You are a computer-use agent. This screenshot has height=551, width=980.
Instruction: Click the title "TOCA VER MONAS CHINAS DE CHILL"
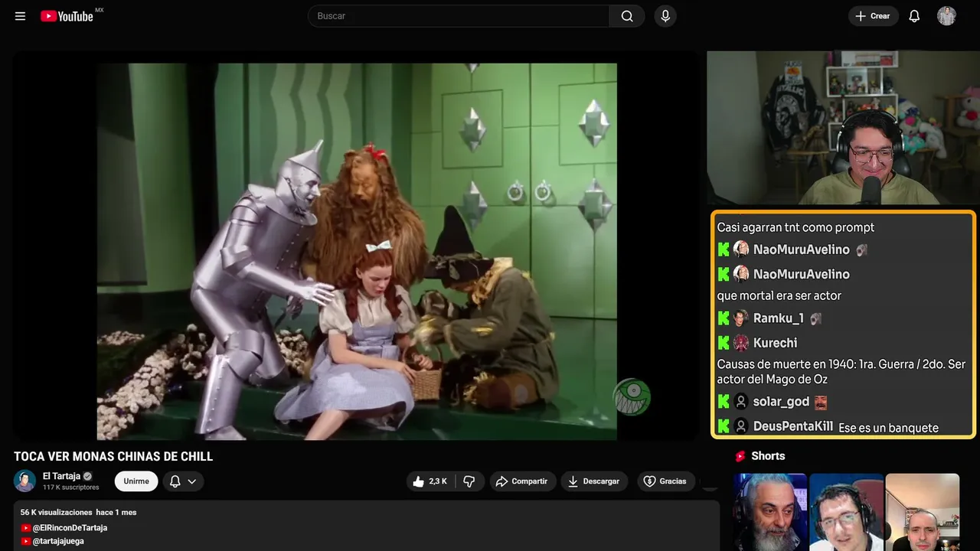[x=113, y=457]
